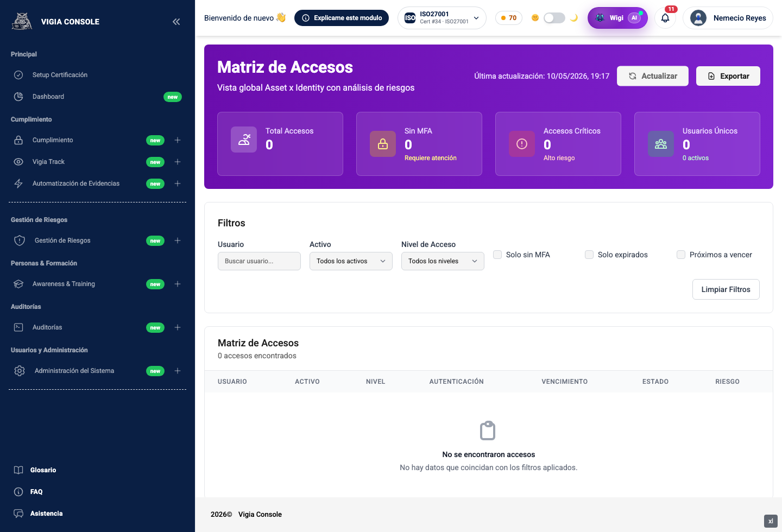Open the Nemecio Reyes profile menu
This screenshot has width=782, height=532.
point(728,18)
